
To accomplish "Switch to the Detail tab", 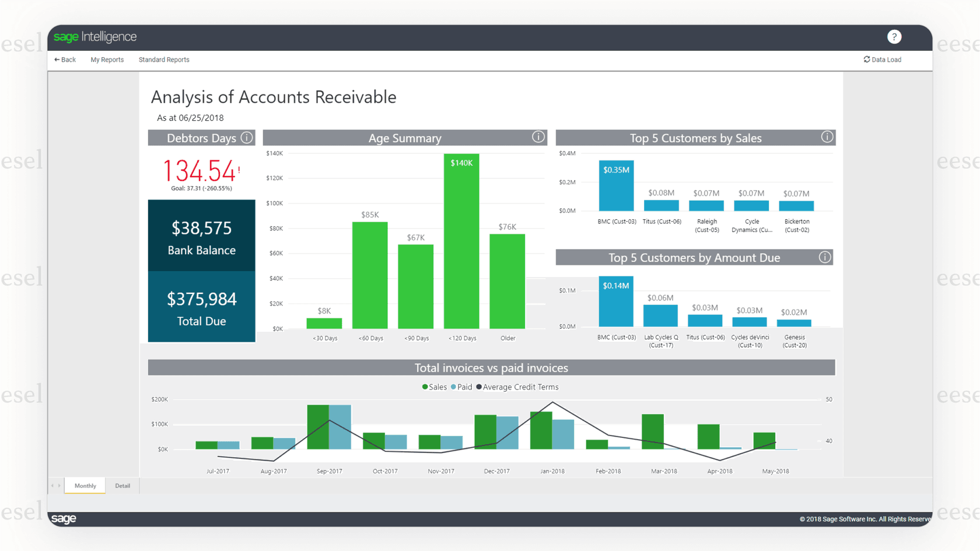I will tap(123, 485).
